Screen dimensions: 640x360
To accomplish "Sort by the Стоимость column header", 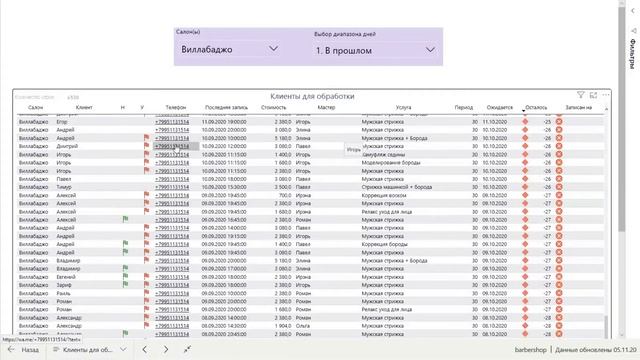I will point(273,107).
